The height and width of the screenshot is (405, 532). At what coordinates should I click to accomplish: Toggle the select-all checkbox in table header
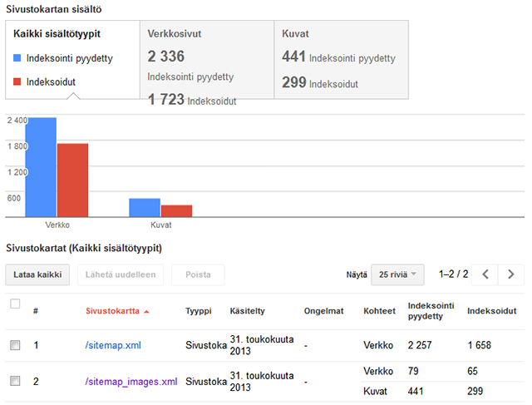15,304
